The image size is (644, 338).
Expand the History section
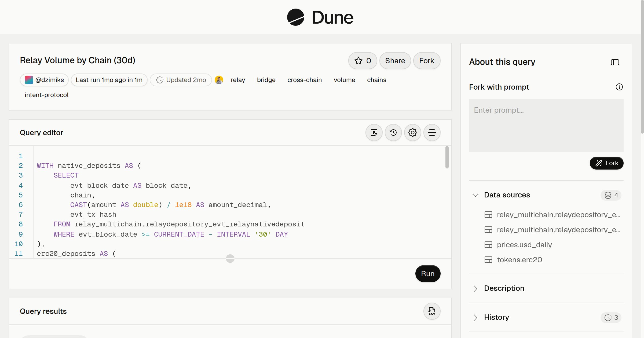click(x=475, y=317)
